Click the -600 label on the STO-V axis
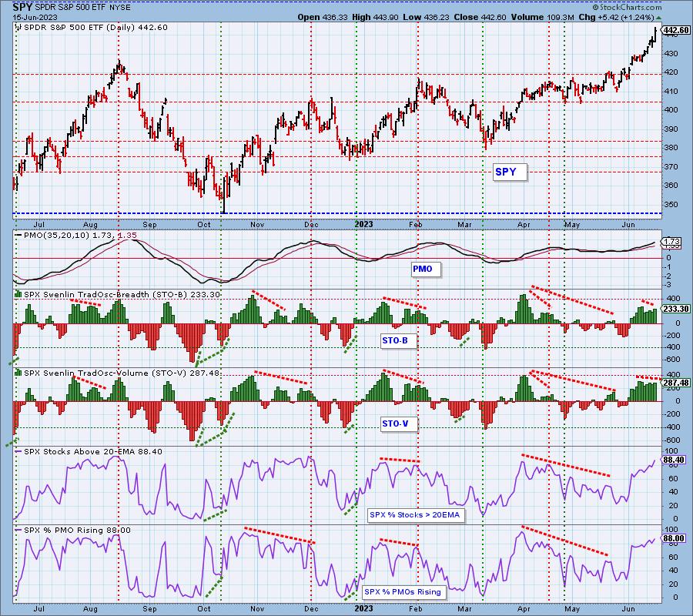Image resolution: width=693 pixels, height=616 pixels. point(671,440)
